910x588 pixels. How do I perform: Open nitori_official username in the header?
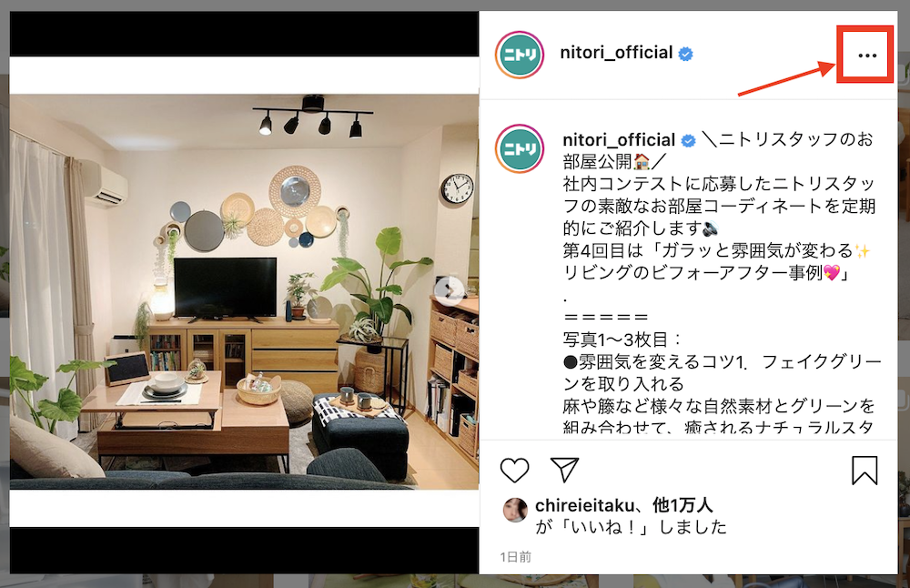tap(616, 53)
